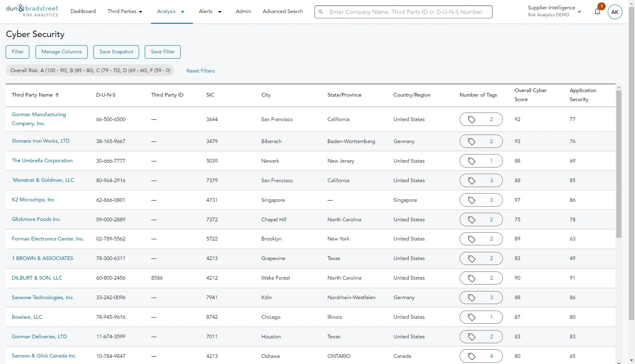Screen dimensions: 635x364
Task: Sort by Overall Cyber Score header
Action: (x=531, y=95)
